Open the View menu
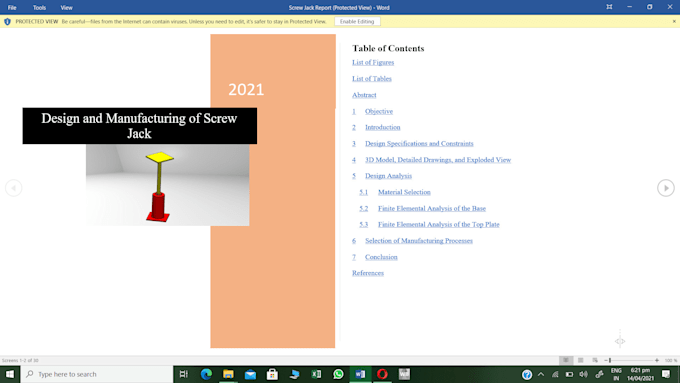 (x=66, y=7)
